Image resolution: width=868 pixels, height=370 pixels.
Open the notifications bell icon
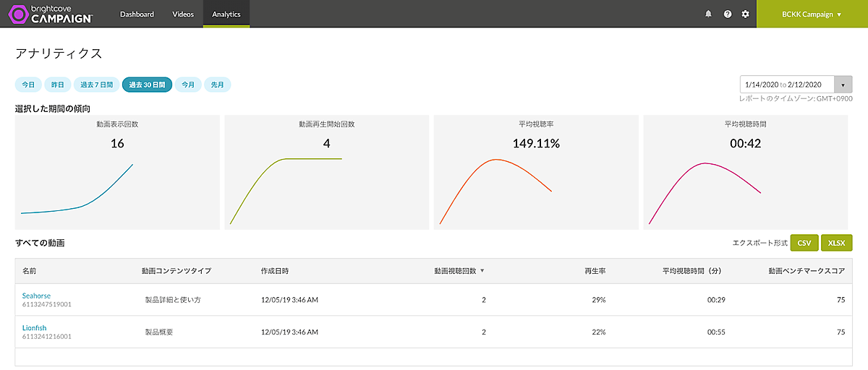point(708,14)
